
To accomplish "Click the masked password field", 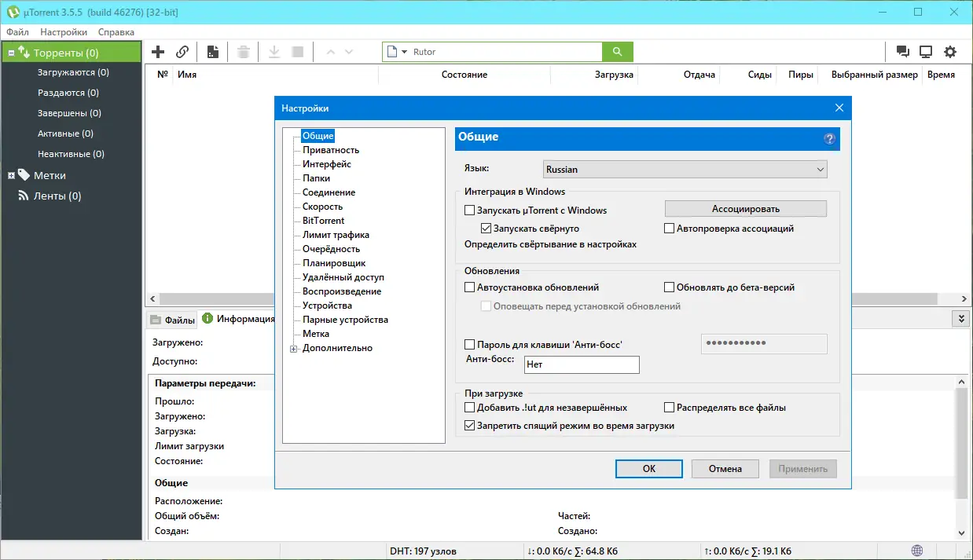I will click(763, 344).
